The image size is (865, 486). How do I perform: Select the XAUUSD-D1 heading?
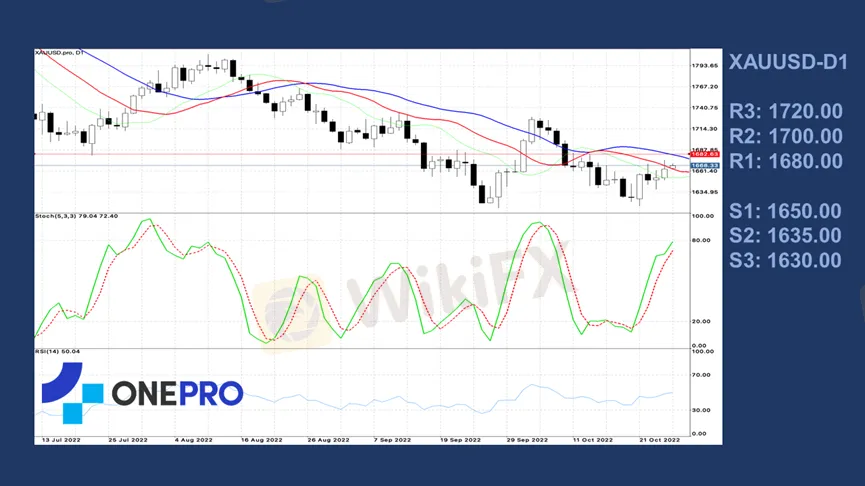pos(788,62)
